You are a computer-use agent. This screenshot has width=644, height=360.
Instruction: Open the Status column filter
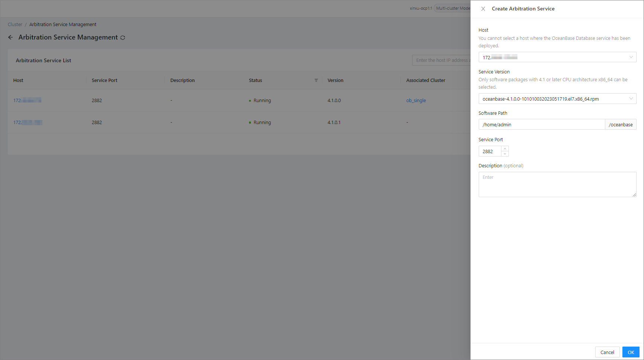pos(316,80)
